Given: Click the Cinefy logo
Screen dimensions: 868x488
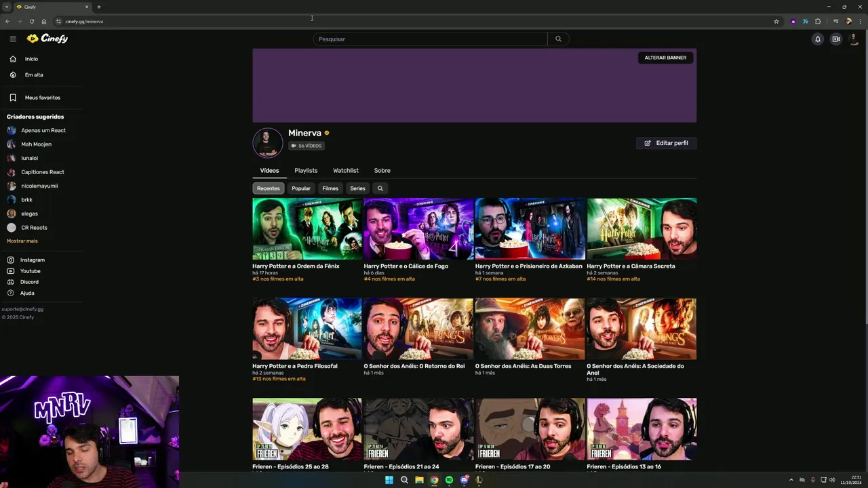Looking at the screenshot, I should 47,39.
